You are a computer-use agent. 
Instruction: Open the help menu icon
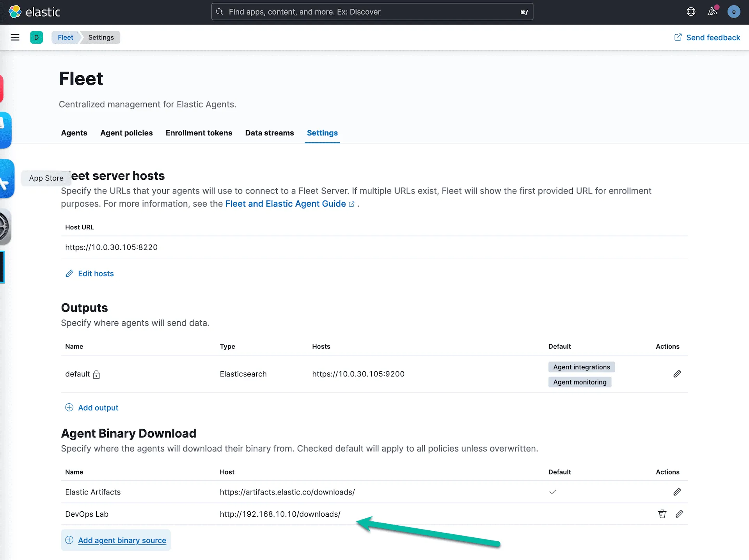click(x=691, y=12)
